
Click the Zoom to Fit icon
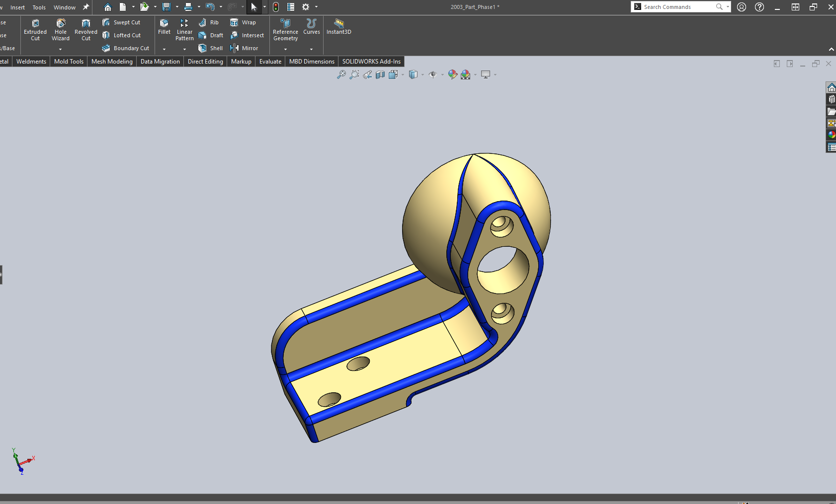[x=341, y=74]
